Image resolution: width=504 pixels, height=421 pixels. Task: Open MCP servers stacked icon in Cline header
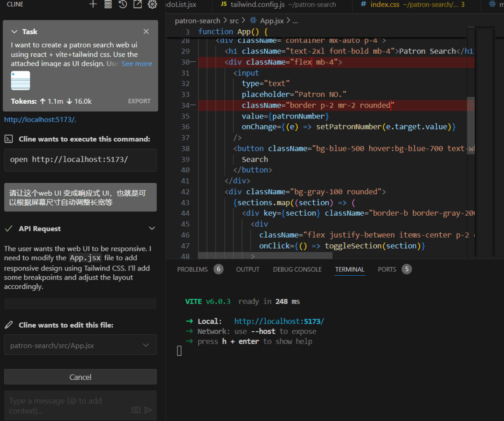(x=108, y=4)
